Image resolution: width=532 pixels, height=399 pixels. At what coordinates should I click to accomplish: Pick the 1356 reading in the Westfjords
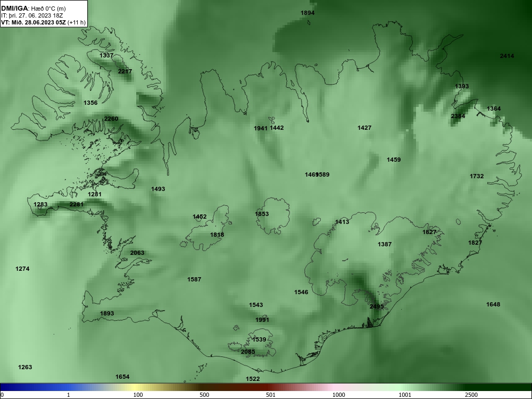tap(90, 103)
